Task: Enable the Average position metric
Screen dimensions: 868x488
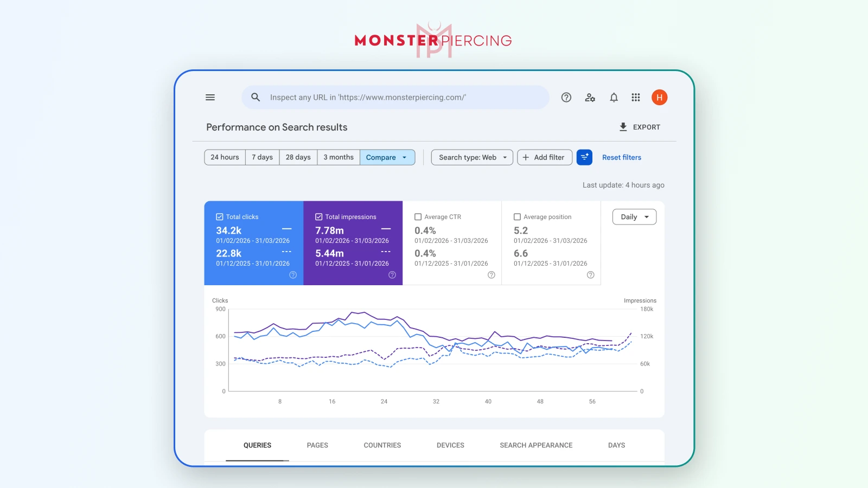Action: point(517,216)
